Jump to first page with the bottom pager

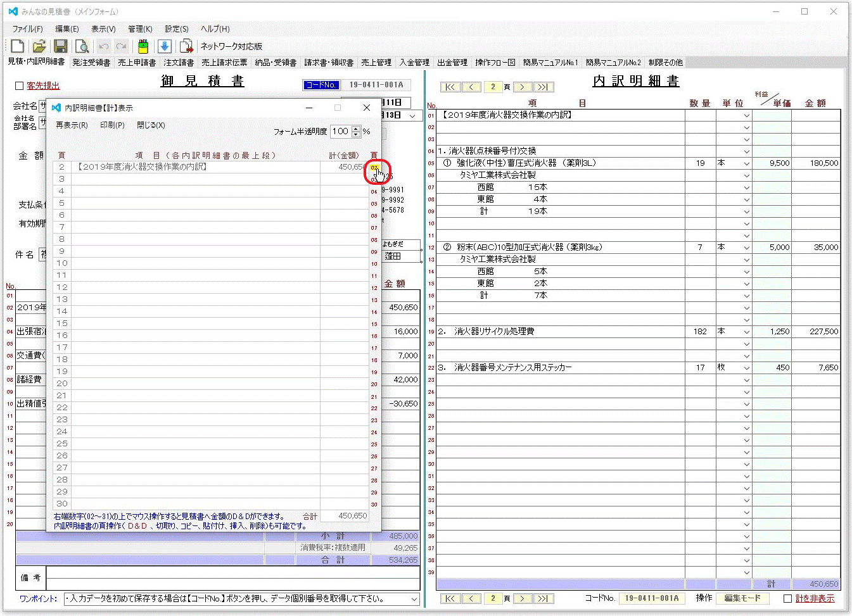coord(450,598)
